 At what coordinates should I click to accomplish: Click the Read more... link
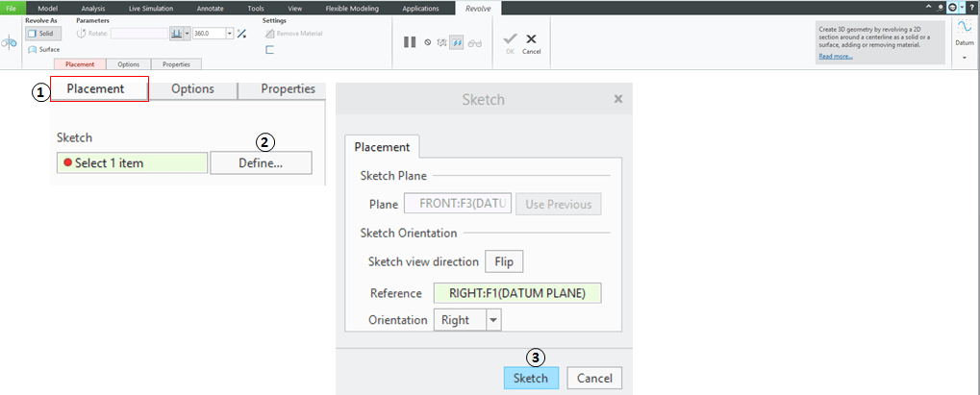point(835,57)
